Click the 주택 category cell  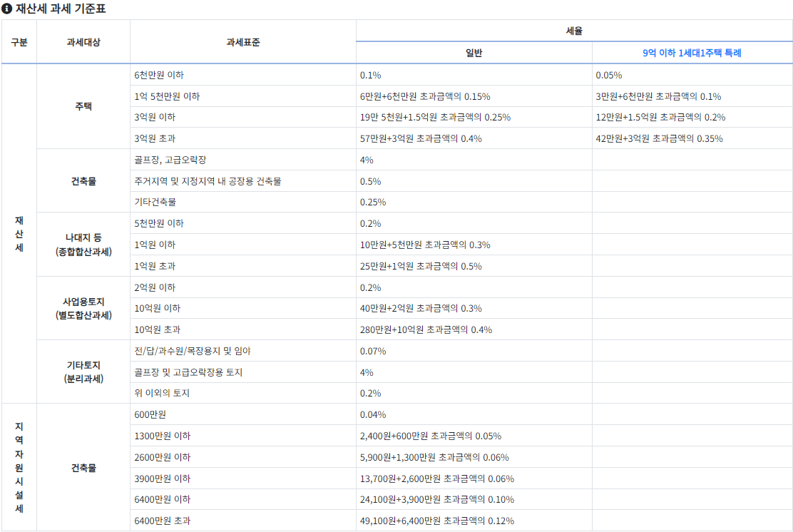tap(83, 106)
